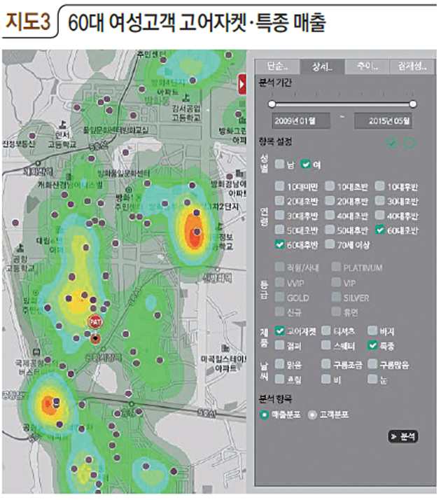Select the 40대초반 age checkbox
The width and height of the screenshot is (448, 500).
330,215
